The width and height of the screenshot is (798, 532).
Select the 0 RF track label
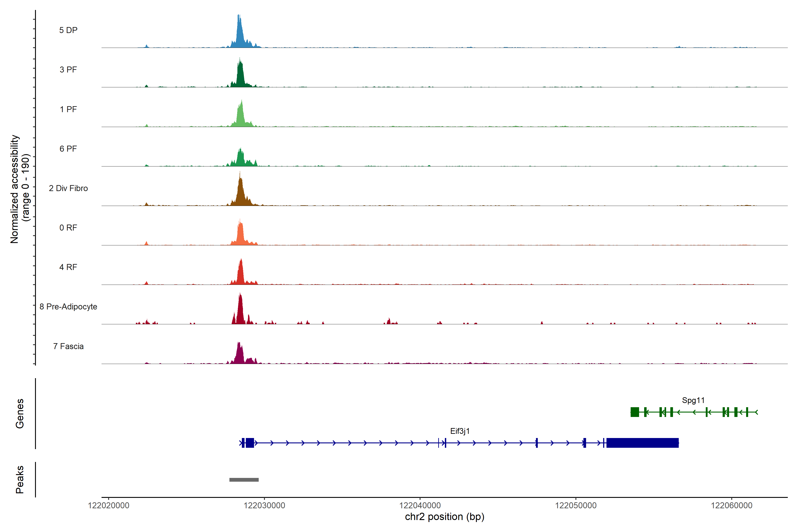click(x=68, y=228)
